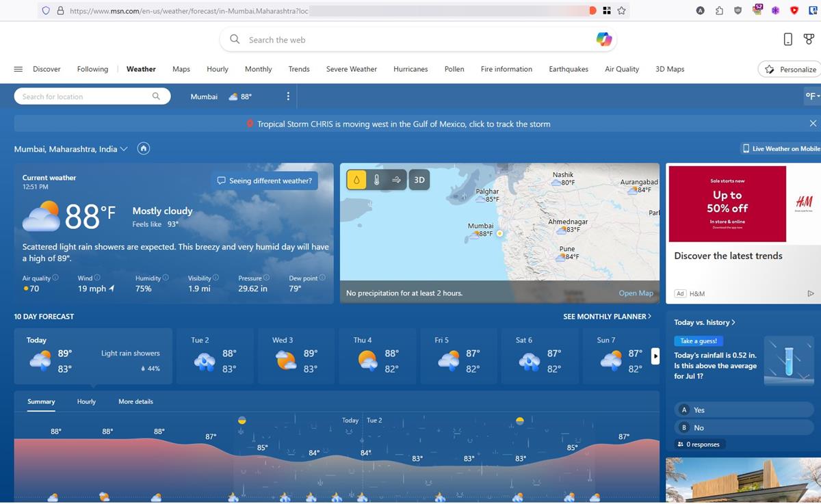Open the rewards trophy icon
Viewport: 821px width, 504px height.
tap(809, 40)
